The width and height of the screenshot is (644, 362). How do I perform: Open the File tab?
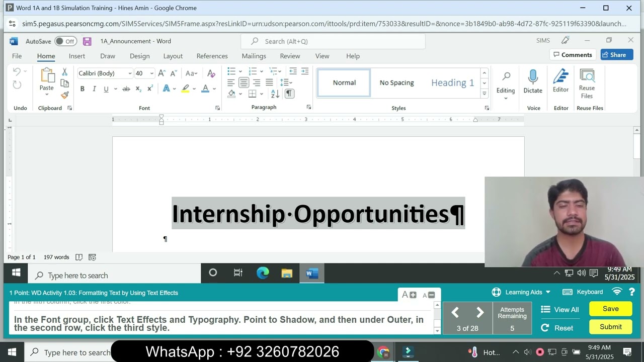pos(17,56)
